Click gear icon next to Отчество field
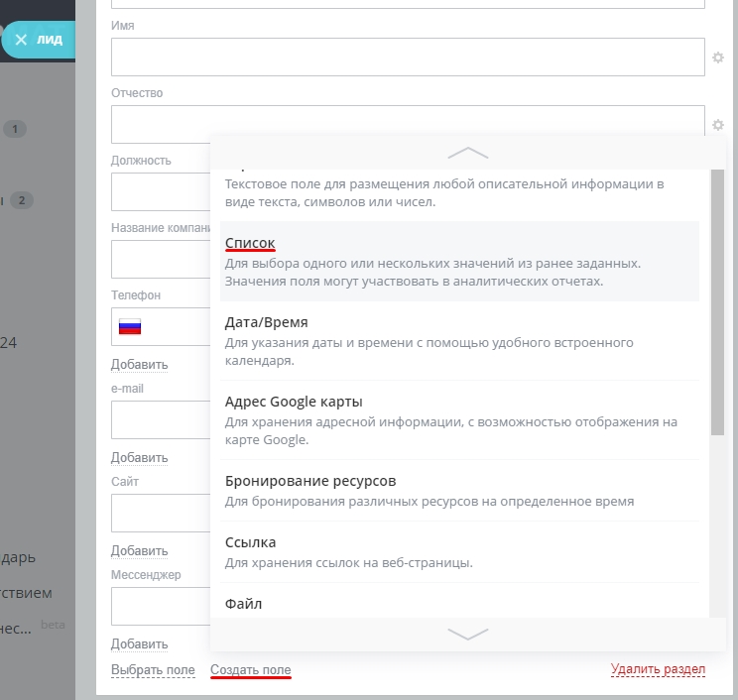This screenshot has height=700, width=738. pos(717,125)
